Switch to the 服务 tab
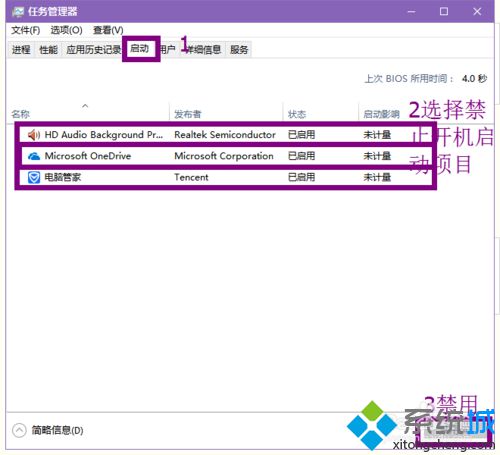The image size is (500, 455). tap(239, 50)
